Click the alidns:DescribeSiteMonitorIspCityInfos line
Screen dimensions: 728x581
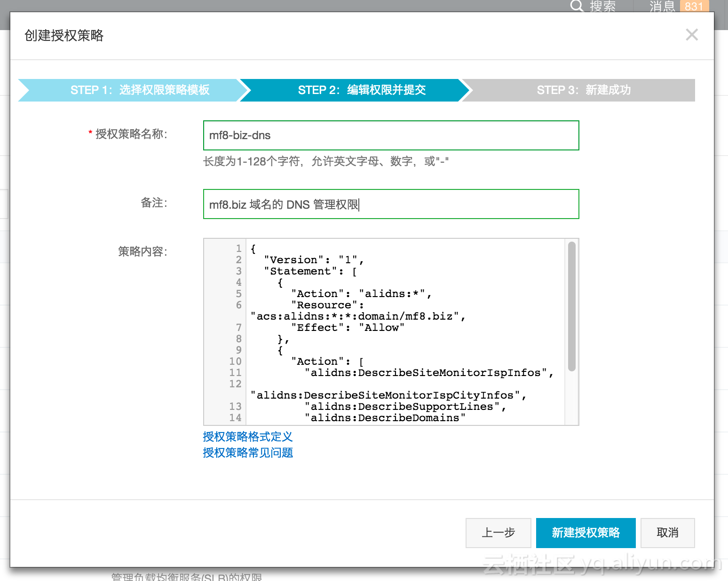pyautogui.click(x=388, y=395)
